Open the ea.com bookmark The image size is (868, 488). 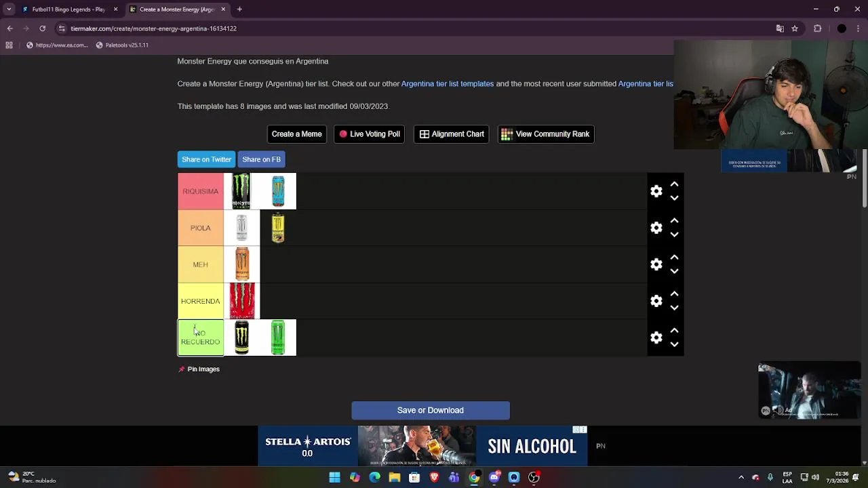point(57,45)
